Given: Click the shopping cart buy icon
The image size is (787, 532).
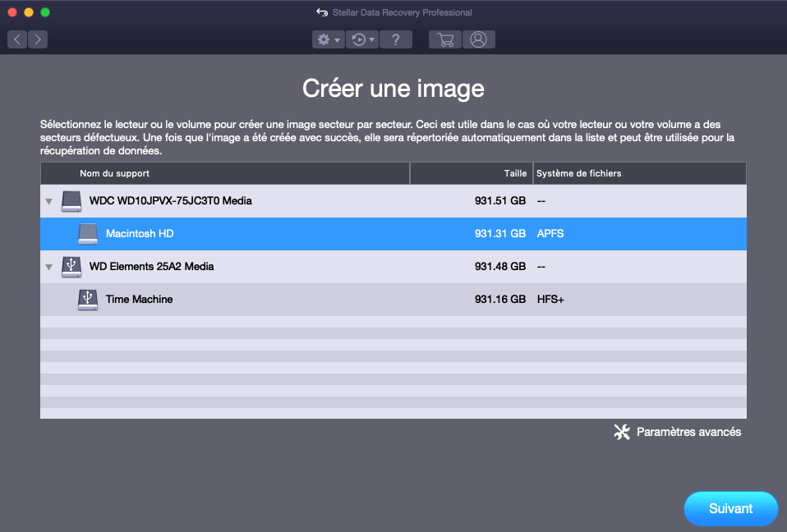Looking at the screenshot, I should click(x=445, y=39).
